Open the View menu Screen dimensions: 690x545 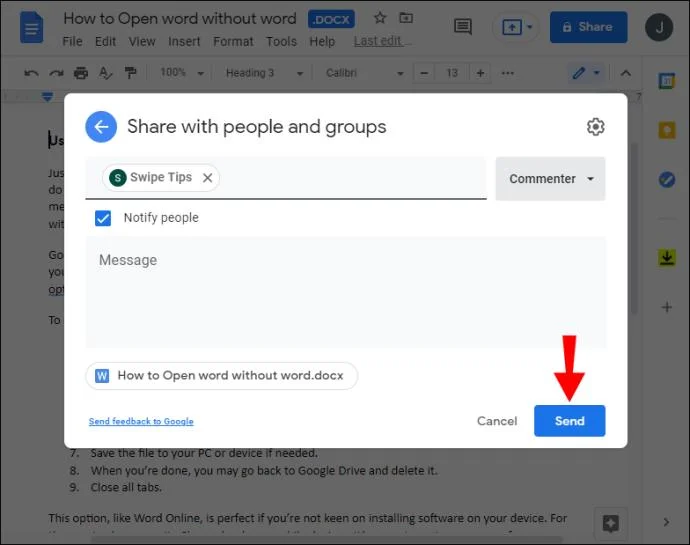(142, 41)
